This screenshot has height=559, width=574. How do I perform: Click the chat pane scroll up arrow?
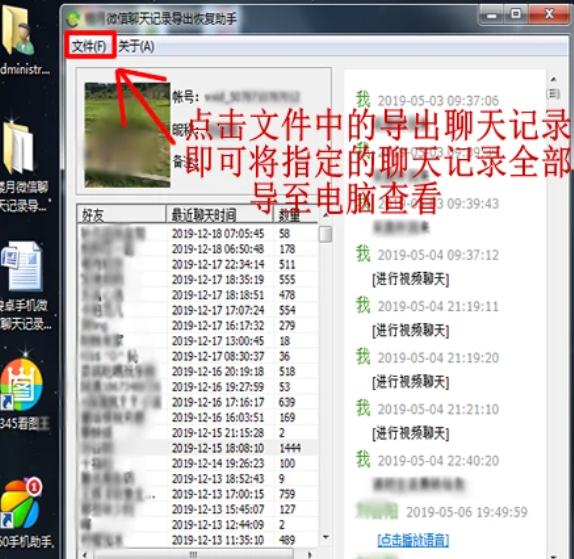554,79
